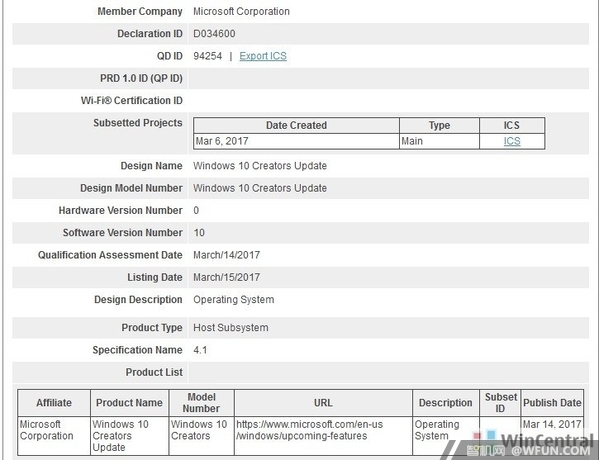Click the Design Description label
This screenshot has width=599, height=460.
coord(138,300)
